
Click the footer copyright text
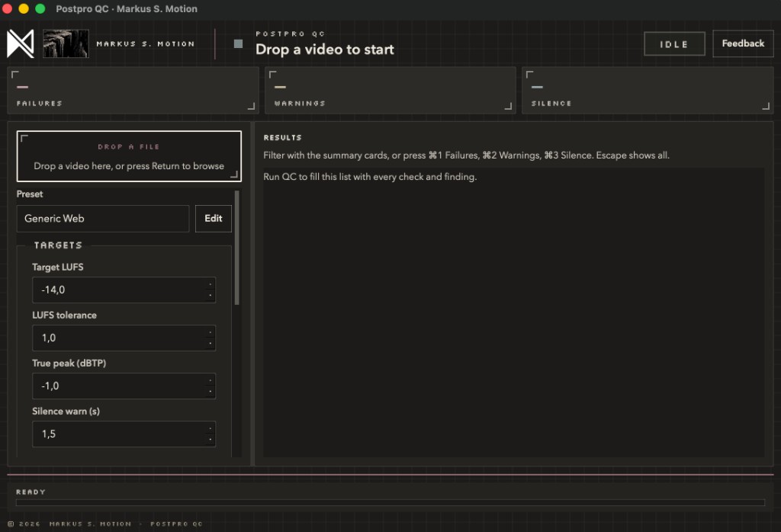105,524
